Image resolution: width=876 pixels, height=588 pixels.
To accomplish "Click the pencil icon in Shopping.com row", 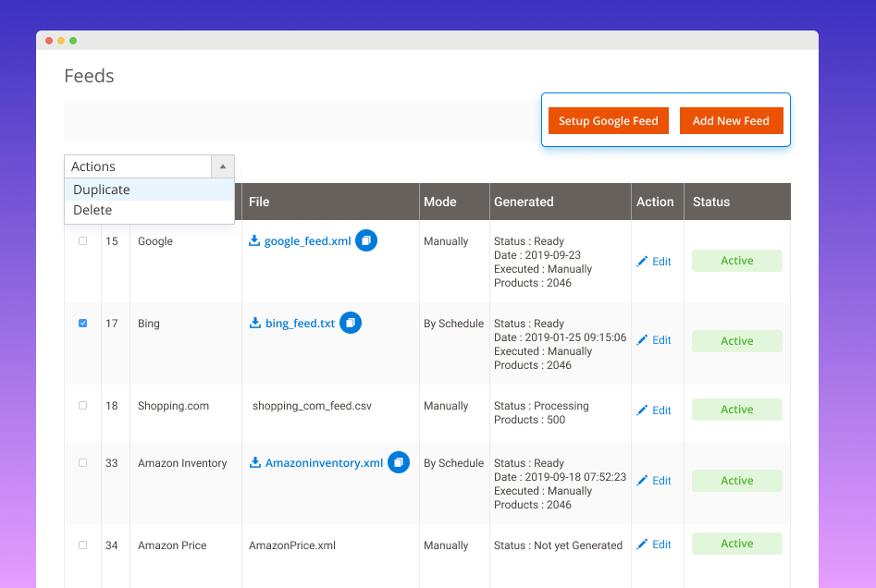I will click(x=643, y=410).
